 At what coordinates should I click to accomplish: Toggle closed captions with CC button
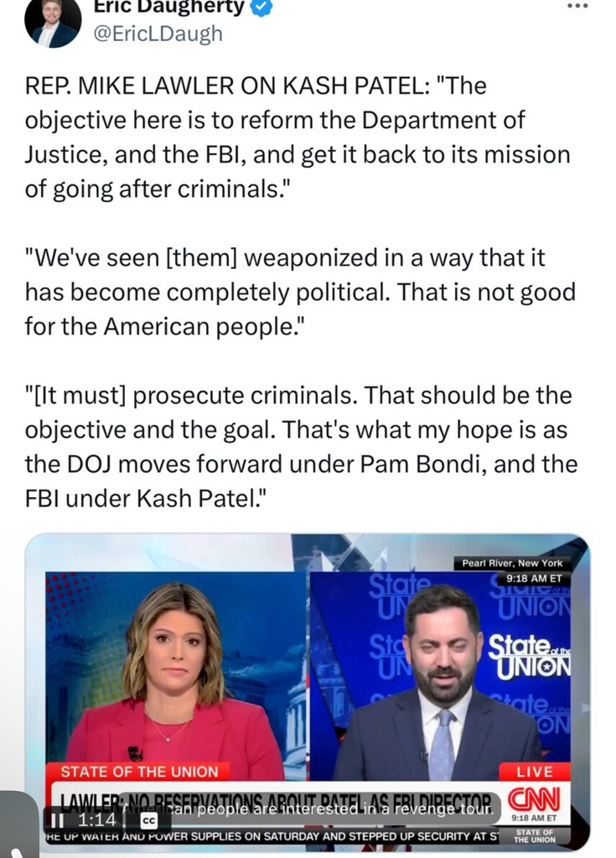click(x=149, y=820)
